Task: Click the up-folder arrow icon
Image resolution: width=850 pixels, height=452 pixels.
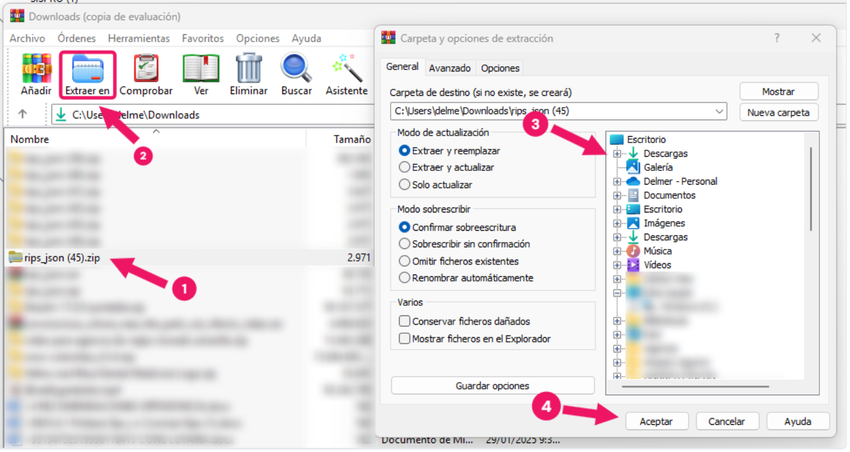Action: pos(22,114)
